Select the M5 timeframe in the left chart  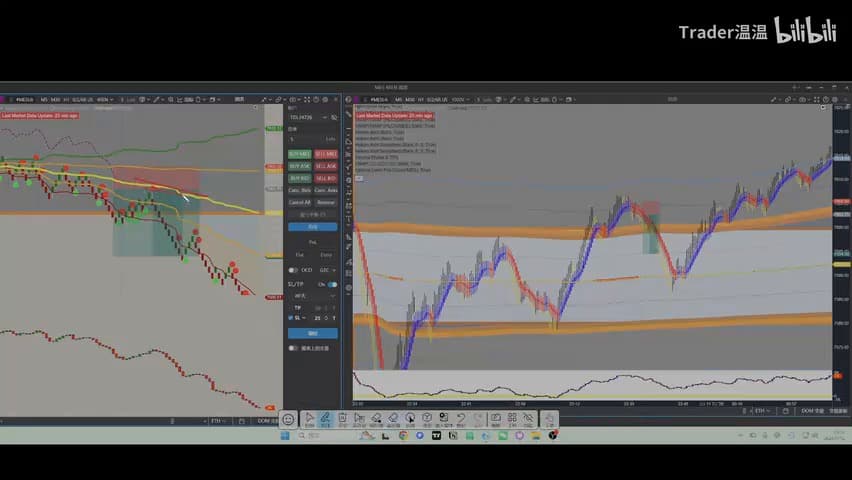44,100
